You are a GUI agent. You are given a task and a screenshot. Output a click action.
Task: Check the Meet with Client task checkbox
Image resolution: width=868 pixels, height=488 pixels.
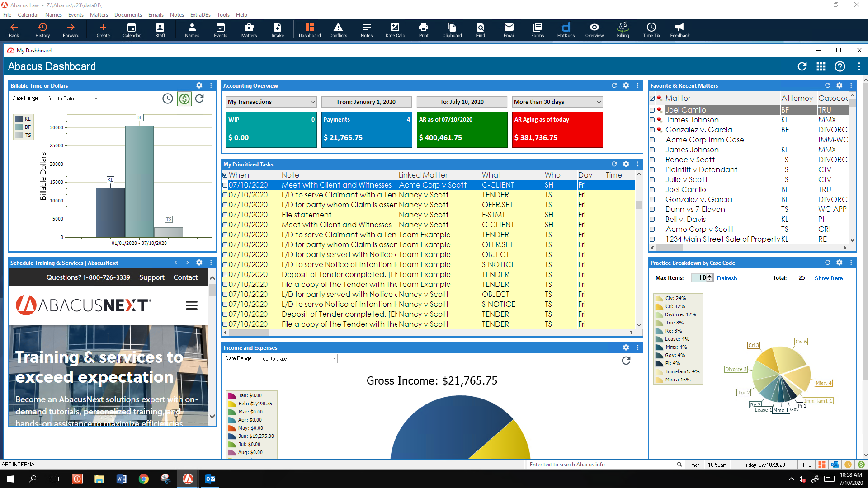tap(225, 185)
